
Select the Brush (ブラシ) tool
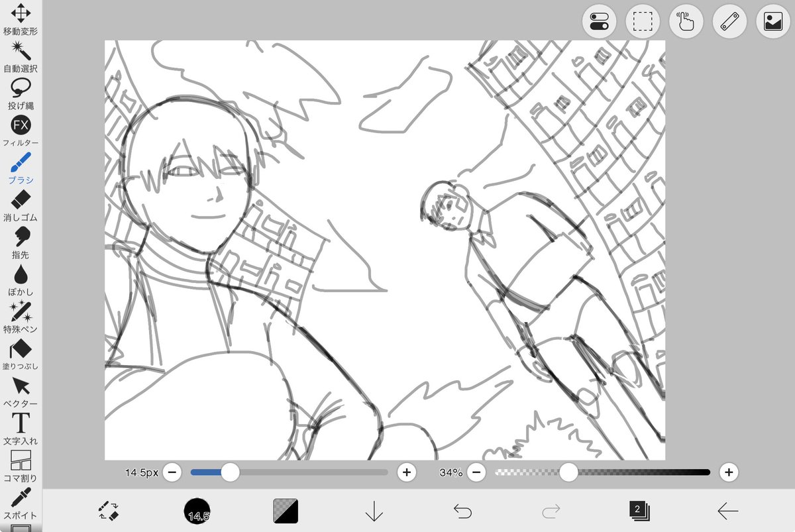click(x=21, y=167)
